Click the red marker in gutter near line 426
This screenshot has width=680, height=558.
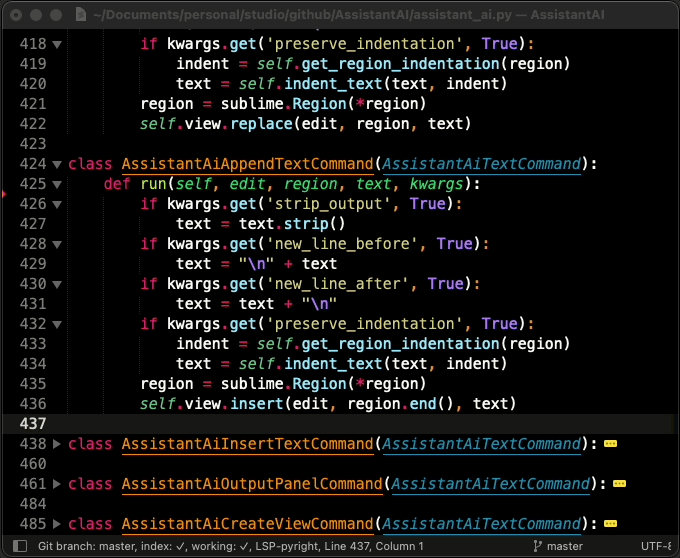click(x=5, y=194)
